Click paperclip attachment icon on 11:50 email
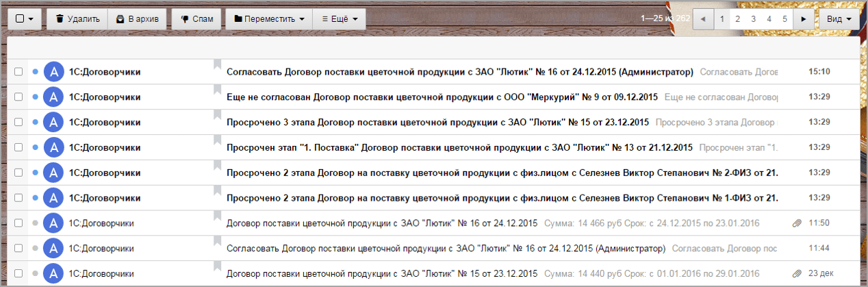The width and height of the screenshot is (868, 287). click(x=797, y=223)
